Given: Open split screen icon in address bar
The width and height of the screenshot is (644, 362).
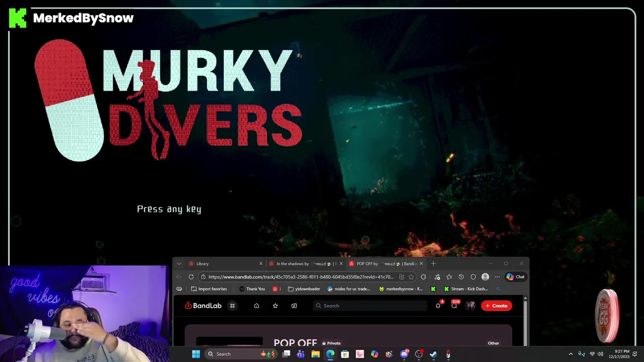Looking at the screenshot, I should point(401,277).
